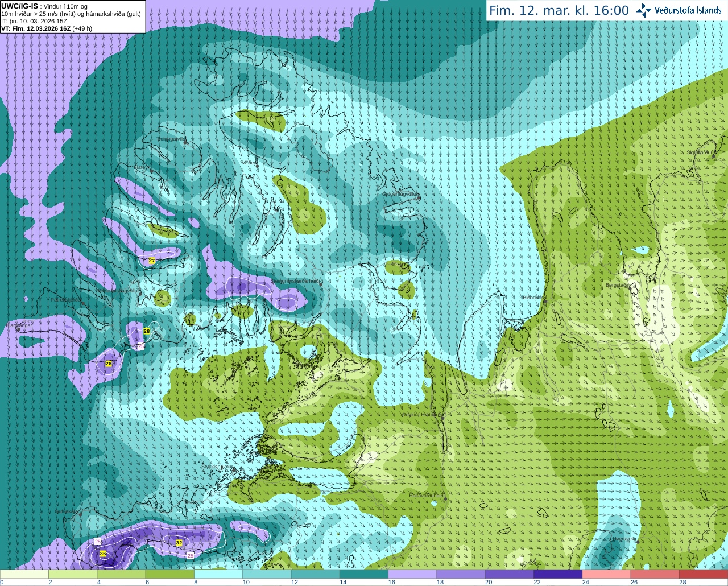Click the Bjargtangar station label

pos(19,325)
